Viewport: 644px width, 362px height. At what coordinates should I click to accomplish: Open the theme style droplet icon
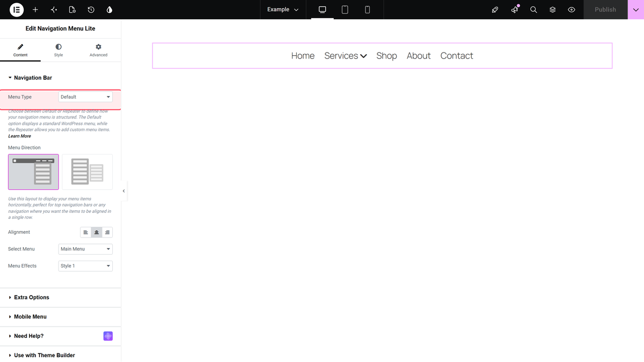click(x=109, y=10)
